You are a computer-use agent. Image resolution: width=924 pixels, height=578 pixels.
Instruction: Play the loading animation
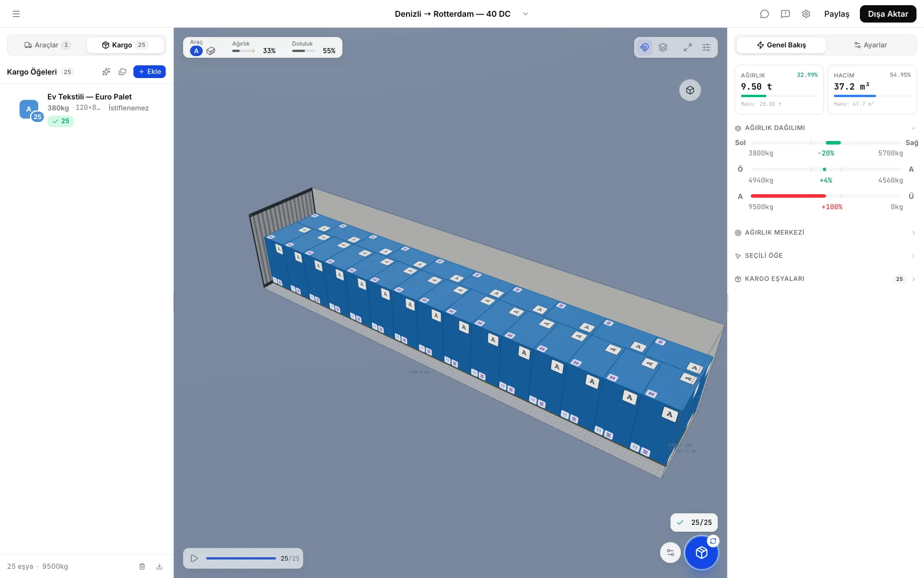195,558
